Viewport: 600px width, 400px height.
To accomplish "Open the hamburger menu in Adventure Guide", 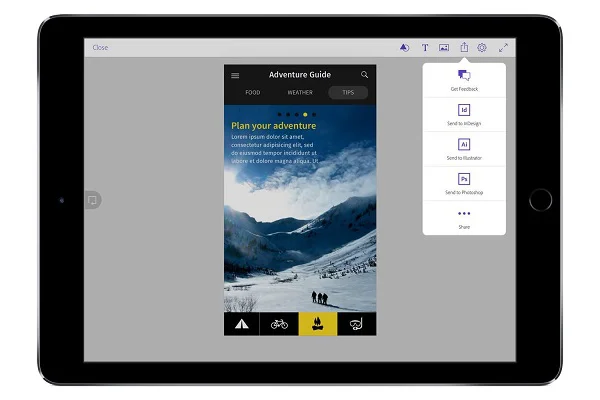I will tap(235, 75).
